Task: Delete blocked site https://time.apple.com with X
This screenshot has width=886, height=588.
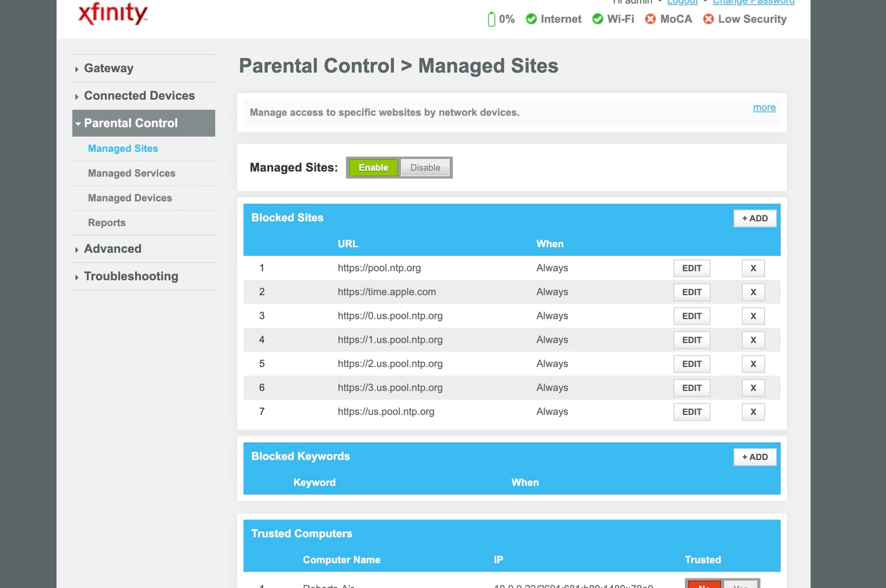Action: tap(753, 292)
